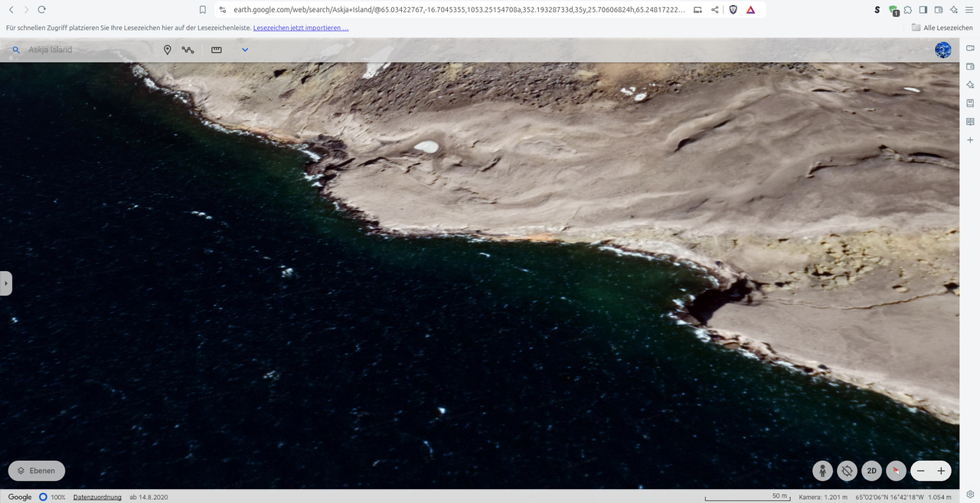Open bookmarks icon in browser sidebar
The width and height of the screenshot is (980, 503).
(x=970, y=103)
